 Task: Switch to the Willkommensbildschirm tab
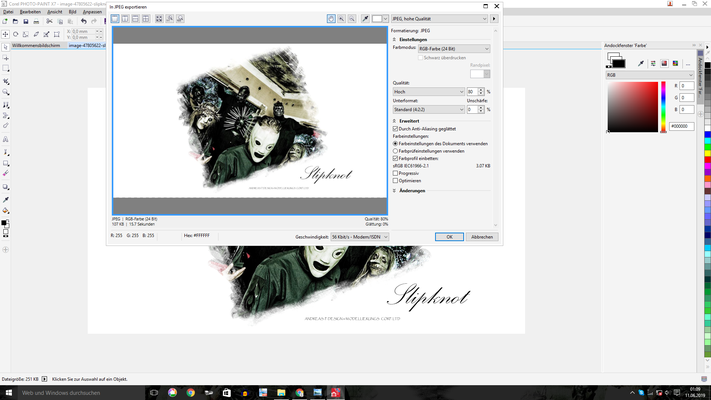point(36,45)
